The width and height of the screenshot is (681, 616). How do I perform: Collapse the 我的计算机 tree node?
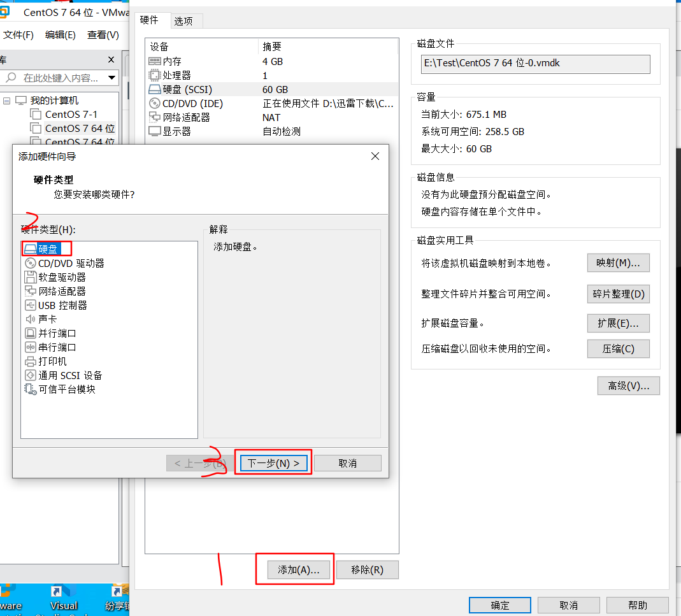pos(6,101)
